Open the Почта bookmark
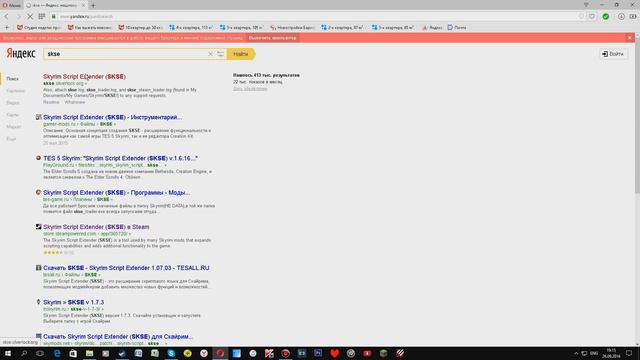 457,27
